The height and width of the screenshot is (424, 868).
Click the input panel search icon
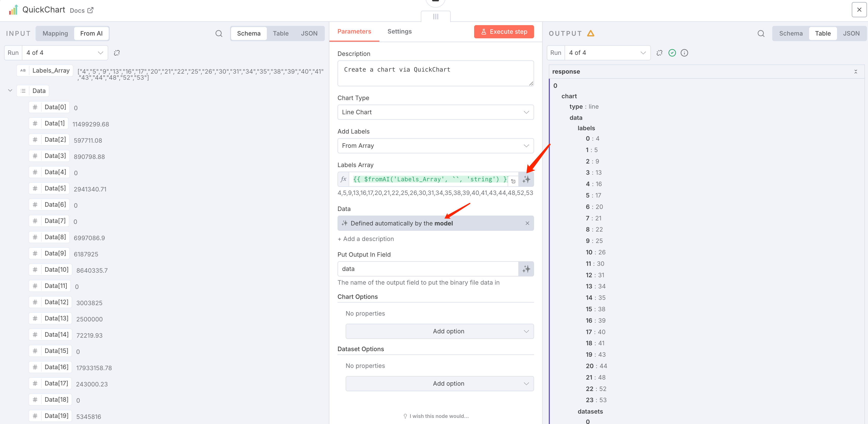point(219,33)
